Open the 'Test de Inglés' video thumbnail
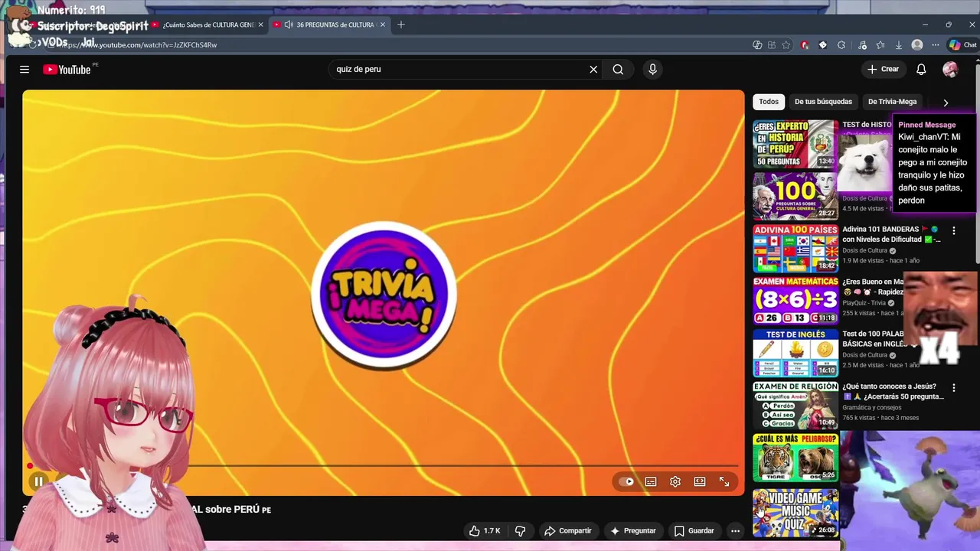The width and height of the screenshot is (980, 551). coord(795,353)
